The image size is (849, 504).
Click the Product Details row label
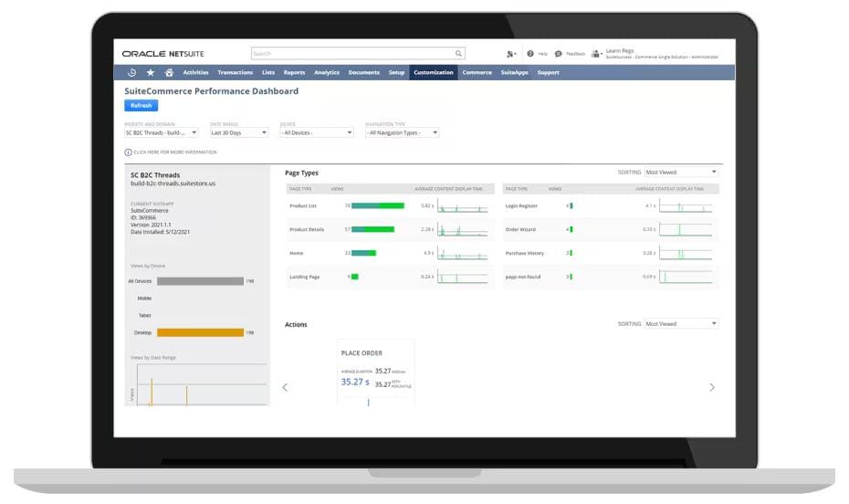pos(307,229)
